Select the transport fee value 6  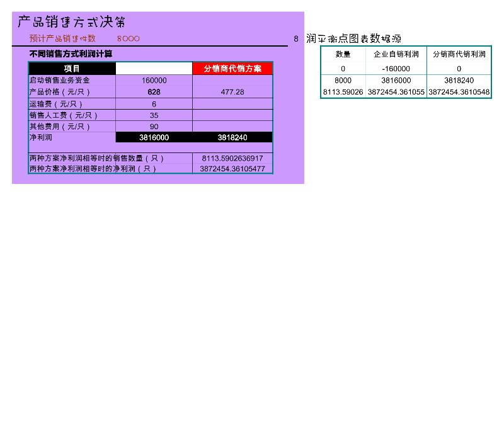(x=154, y=104)
